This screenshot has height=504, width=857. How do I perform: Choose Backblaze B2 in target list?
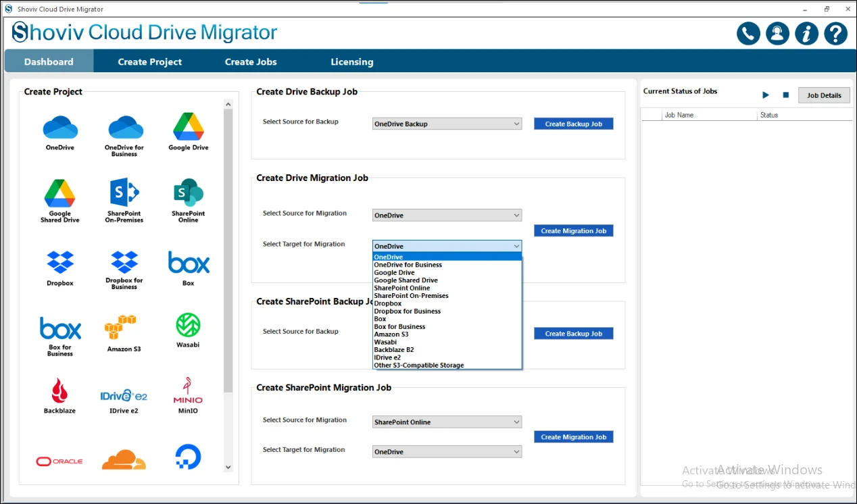tap(447, 350)
